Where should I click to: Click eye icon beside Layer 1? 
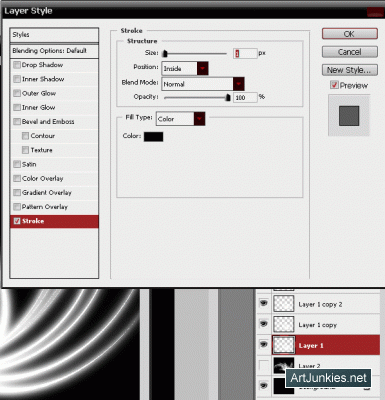click(263, 345)
